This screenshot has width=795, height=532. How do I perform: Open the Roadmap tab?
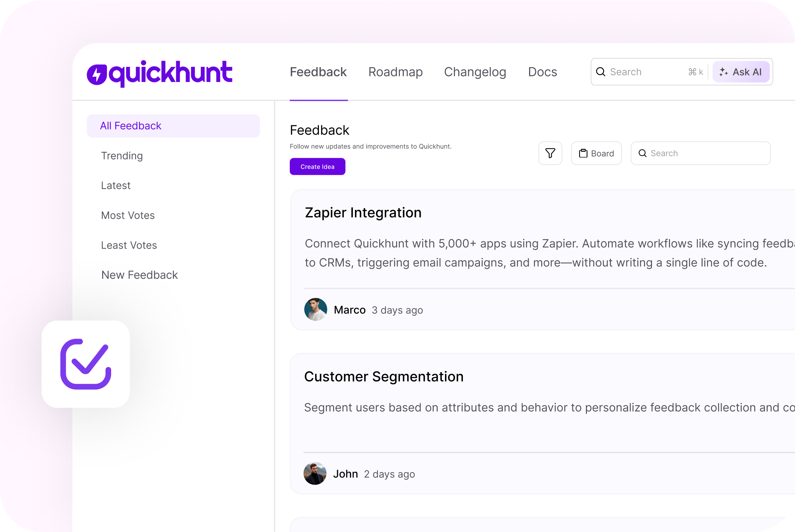coord(395,72)
